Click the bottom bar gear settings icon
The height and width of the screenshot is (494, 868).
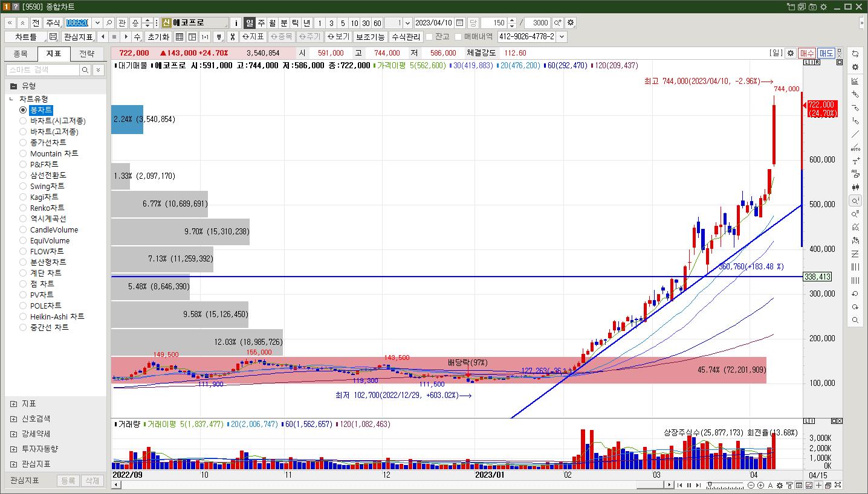pos(779,485)
